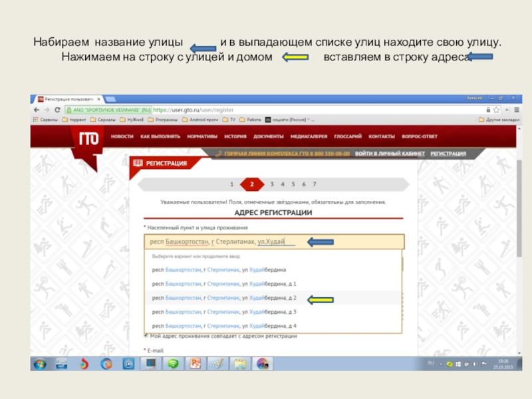The height and width of the screenshot is (399, 532).
Task: Select suggestion 'ул Худайбердина' without house
Action: 273,270
